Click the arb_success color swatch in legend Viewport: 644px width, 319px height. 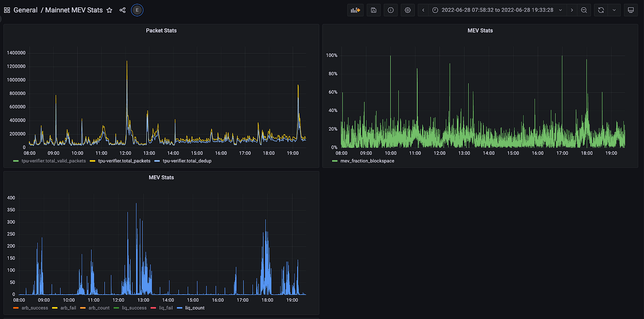click(15, 308)
